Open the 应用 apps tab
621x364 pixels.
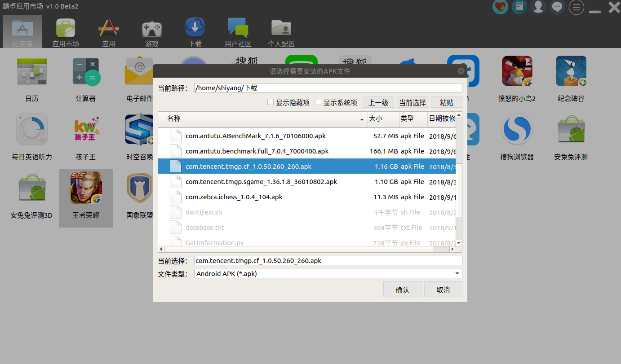pos(108,32)
